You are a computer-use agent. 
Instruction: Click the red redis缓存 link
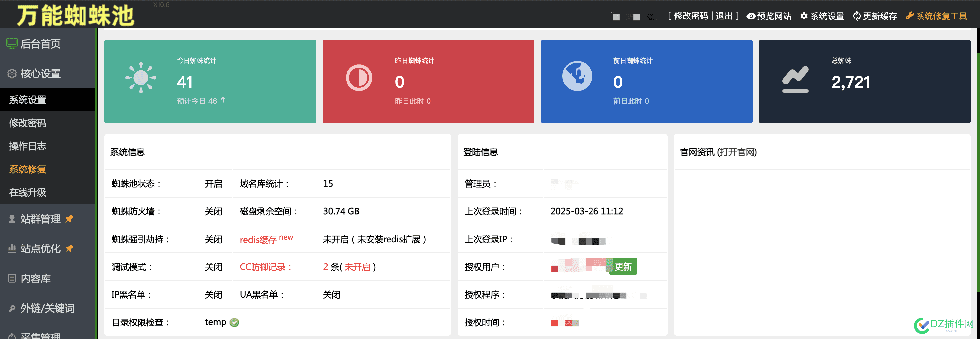pos(258,240)
